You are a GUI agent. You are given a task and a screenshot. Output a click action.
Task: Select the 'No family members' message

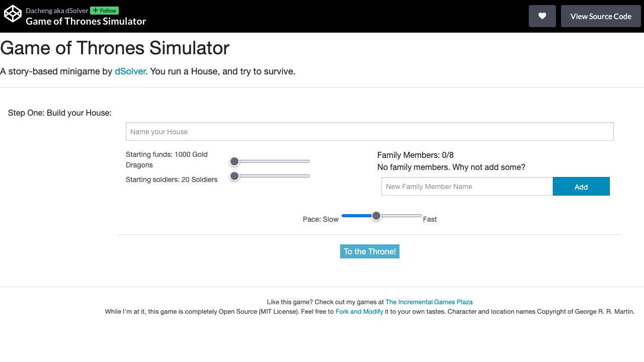451,167
